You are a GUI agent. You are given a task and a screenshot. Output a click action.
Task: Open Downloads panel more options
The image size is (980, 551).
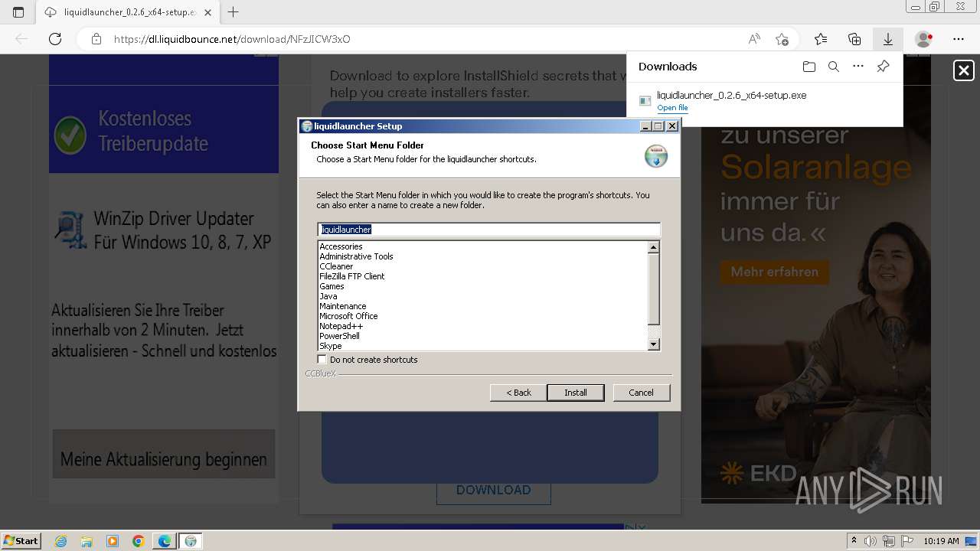pos(858,67)
